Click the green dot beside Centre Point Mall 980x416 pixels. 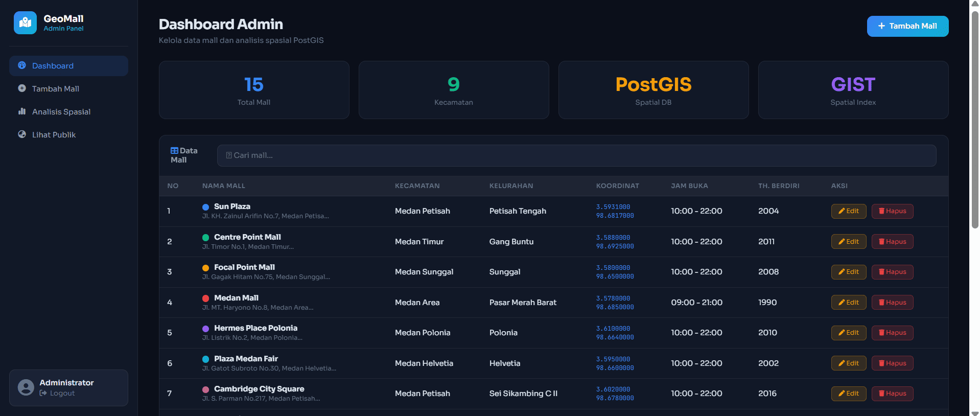click(205, 238)
